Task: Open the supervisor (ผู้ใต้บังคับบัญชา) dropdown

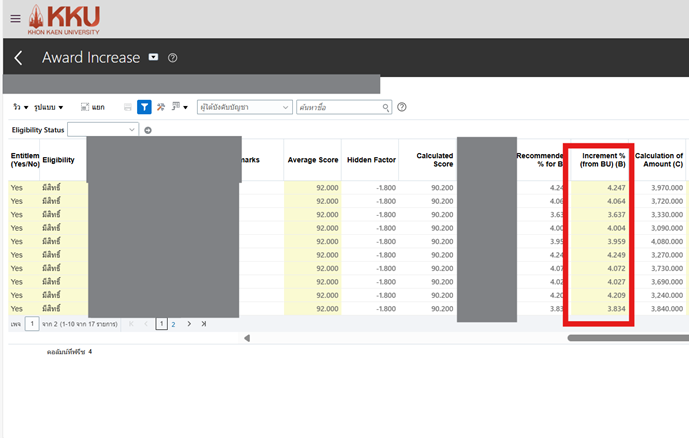Action: [285, 107]
